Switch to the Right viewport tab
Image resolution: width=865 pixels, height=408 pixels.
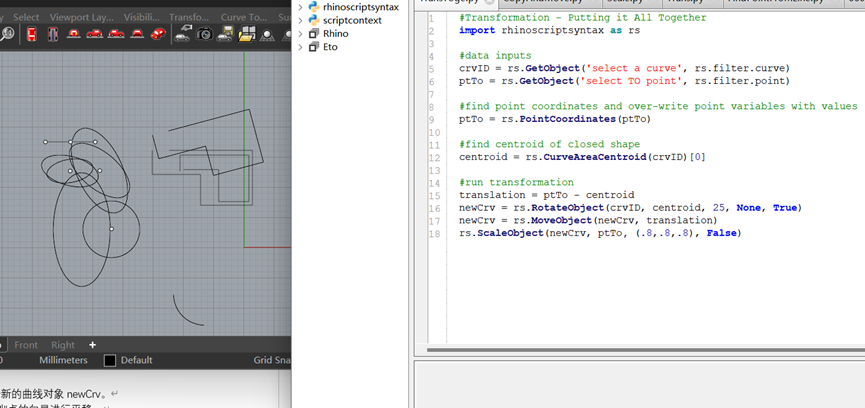63,345
